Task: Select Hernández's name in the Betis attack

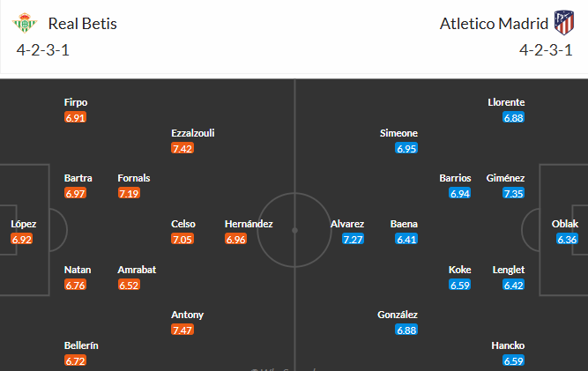Action: 249,224
